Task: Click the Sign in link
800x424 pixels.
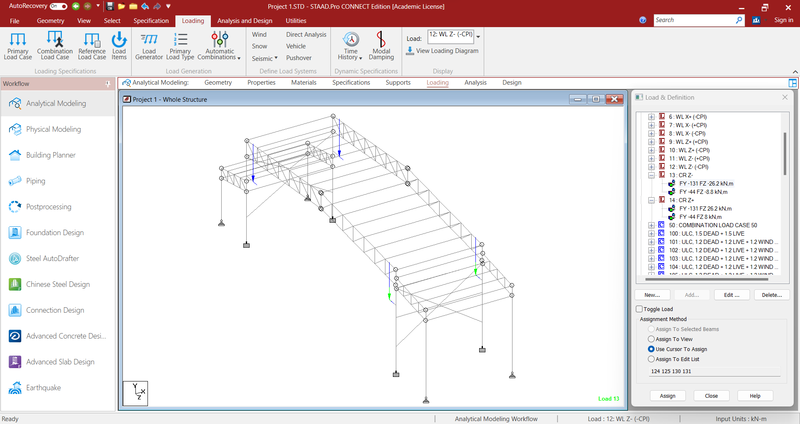Action: pyautogui.click(x=784, y=20)
